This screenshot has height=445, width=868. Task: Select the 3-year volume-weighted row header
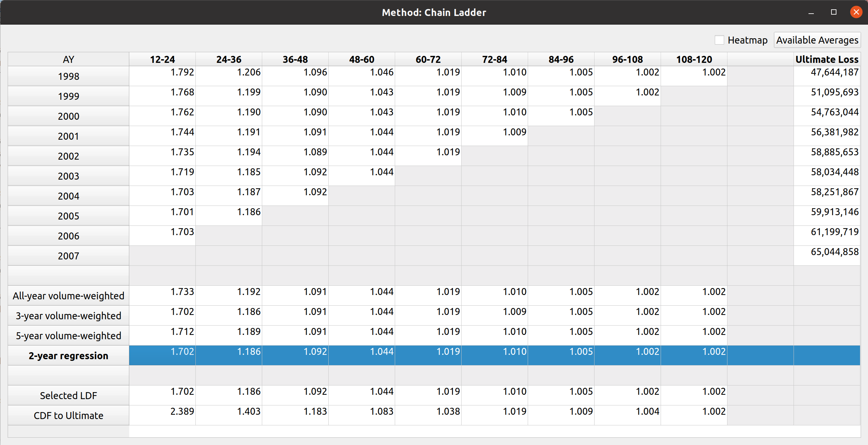click(x=68, y=316)
